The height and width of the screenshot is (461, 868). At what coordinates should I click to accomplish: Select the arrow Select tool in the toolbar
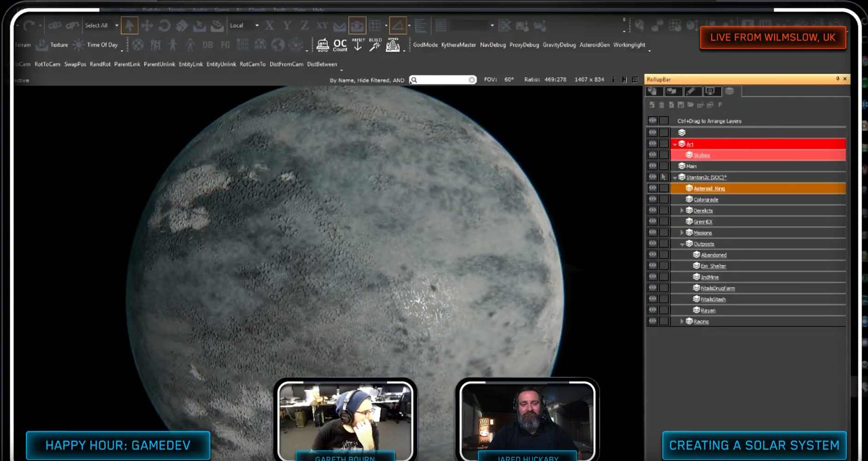(130, 25)
